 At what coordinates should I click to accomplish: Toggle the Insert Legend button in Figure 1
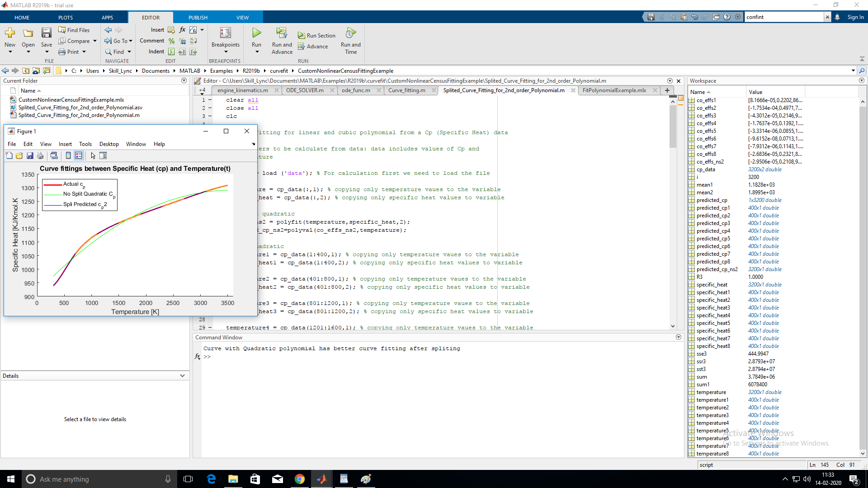point(79,155)
